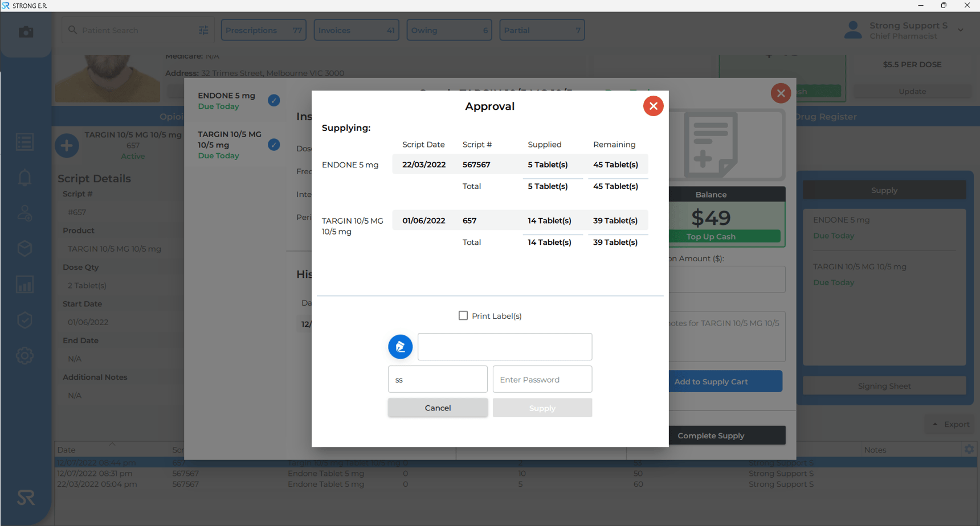Open the Prescriptions tab
Screen dimensions: 980x526
(x=263, y=30)
